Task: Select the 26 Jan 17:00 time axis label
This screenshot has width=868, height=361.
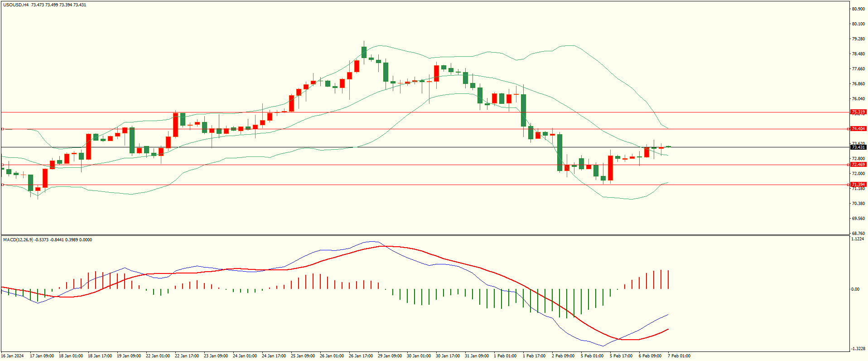Action: click(361, 356)
